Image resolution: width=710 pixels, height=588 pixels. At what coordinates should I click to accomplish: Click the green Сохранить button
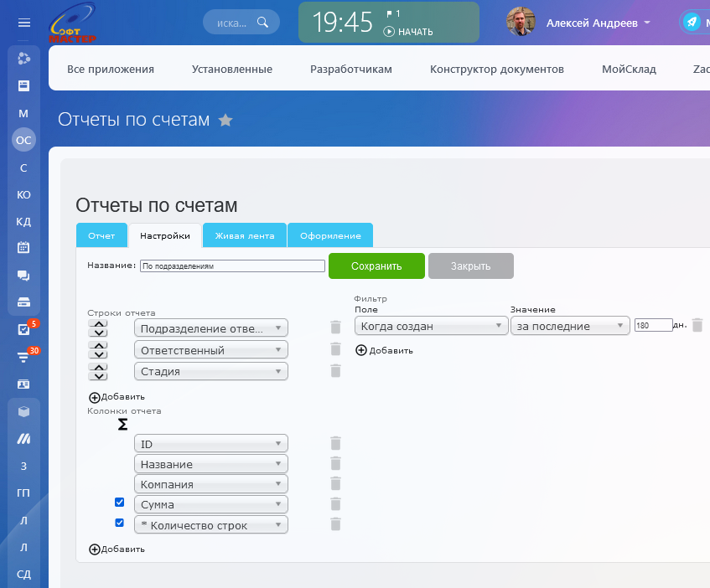(x=376, y=266)
